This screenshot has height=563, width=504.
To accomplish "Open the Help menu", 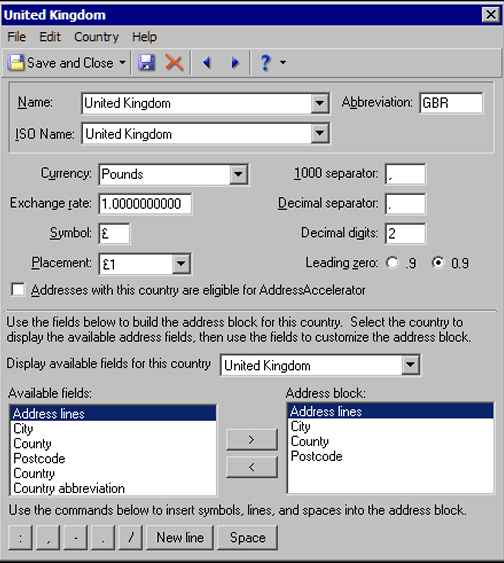I will coord(144,37).
